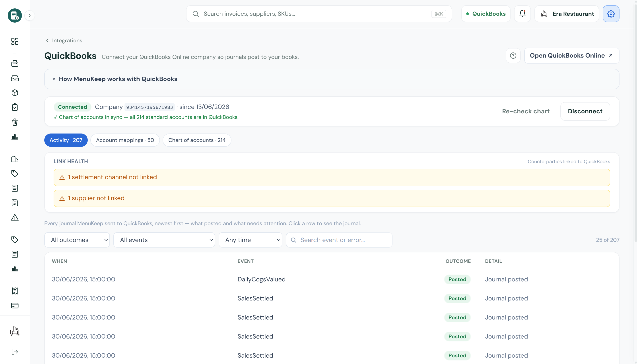Viewport: 637px width, 364px height.
Task: Click the Era restaurant logo in sidebar
Action: pyautogui.click(x=15, y=331)
